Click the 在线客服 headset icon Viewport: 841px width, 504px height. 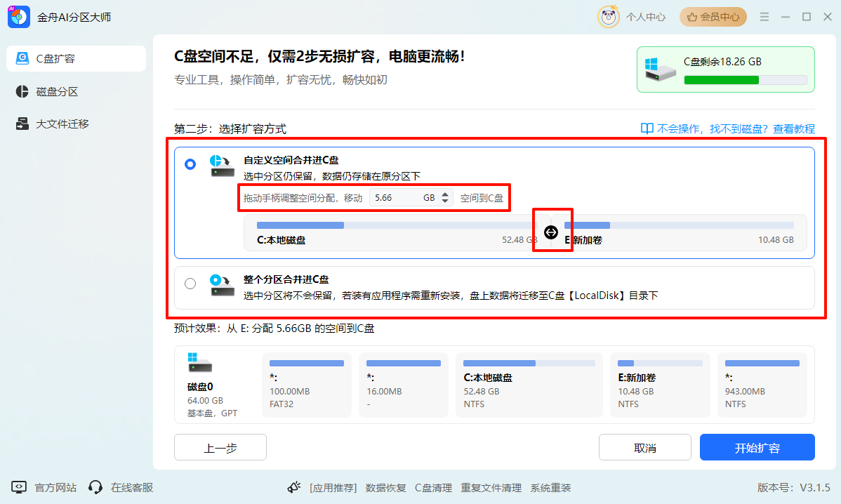pos(95,487)
